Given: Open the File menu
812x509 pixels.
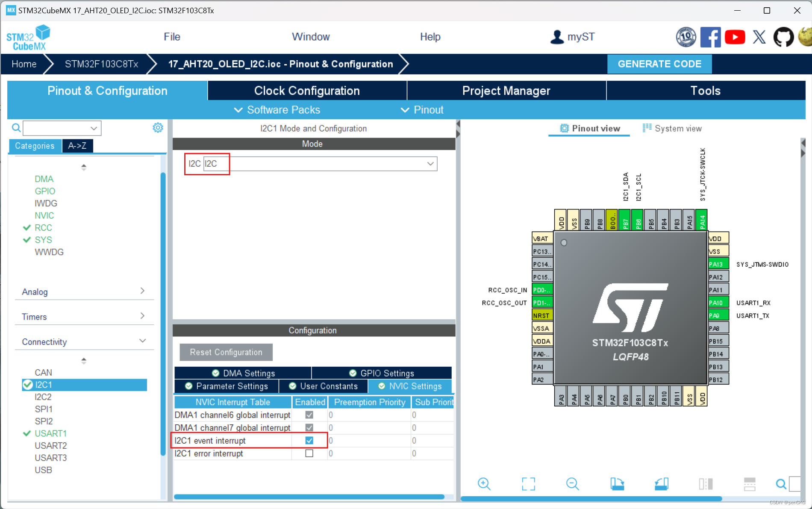Looking at the screenshot, I should (x=172, y=37).
